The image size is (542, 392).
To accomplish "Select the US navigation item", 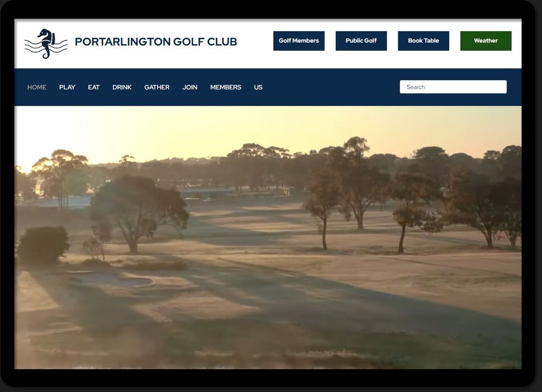I will click(258, 87).
